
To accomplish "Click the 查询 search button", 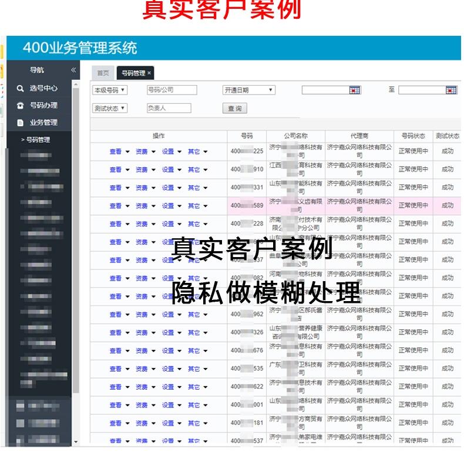I will pos(234,109).
